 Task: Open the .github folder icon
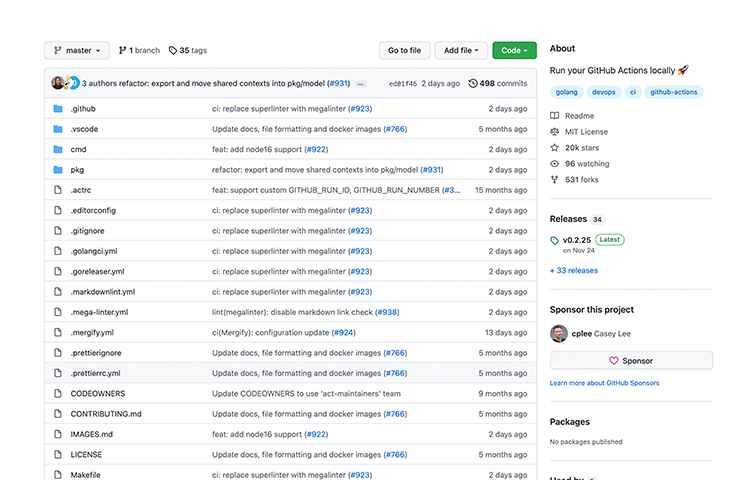pyautogui.click(x=58, y=109)
